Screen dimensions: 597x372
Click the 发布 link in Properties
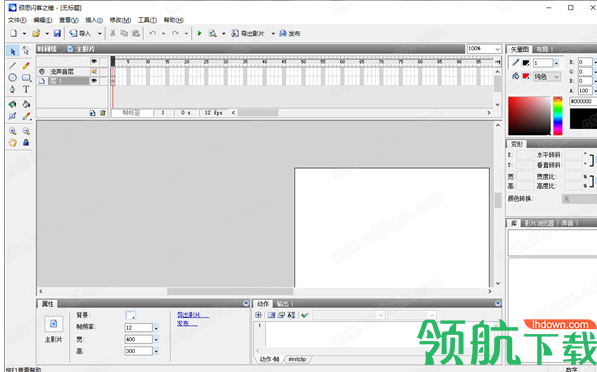click(187, 323)
